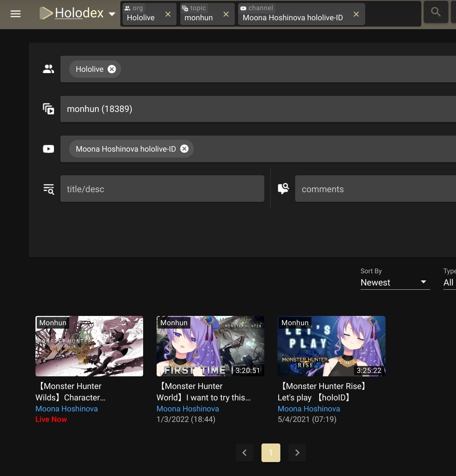Viewport: 456px width, 476px height.
Task: Select page 1 in pagination
Action: coord(271,453)
